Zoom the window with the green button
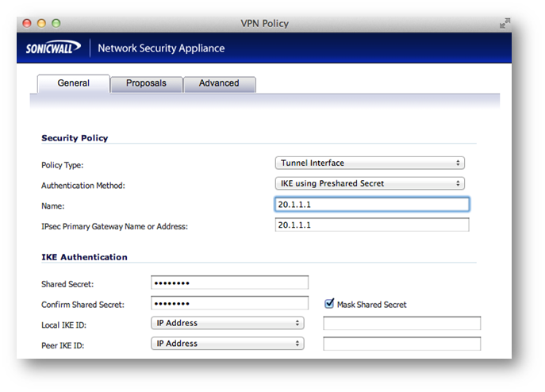The width and height of the screenshot is (545, 392). pyautogui.click(x=56, y=24)
